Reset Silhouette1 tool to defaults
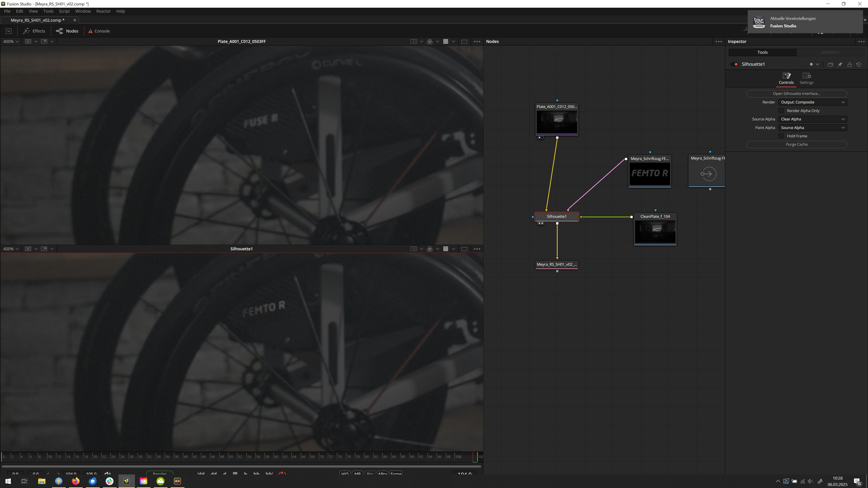The height and width of the screenshot is (488, 868). [859, 64]
